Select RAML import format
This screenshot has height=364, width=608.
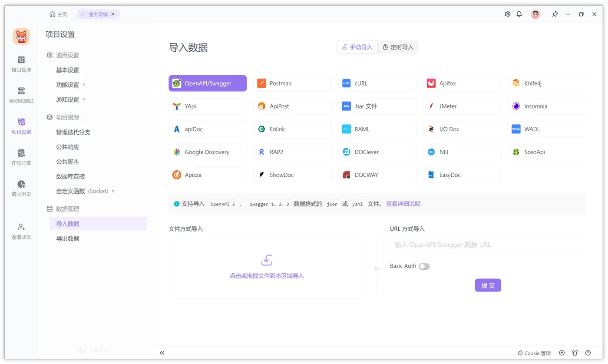click(377, 129)
